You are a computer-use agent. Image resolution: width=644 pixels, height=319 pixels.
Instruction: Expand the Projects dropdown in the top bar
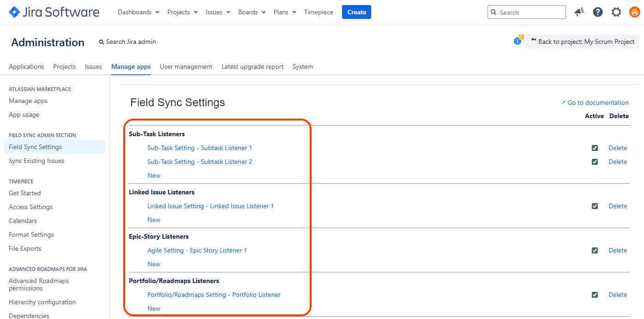[x=182, y=12]
